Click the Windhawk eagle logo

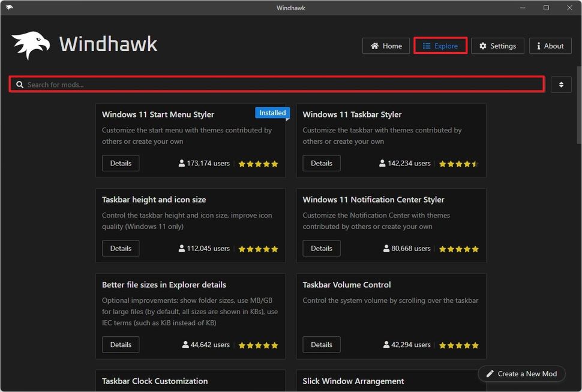tap(31, 45)
